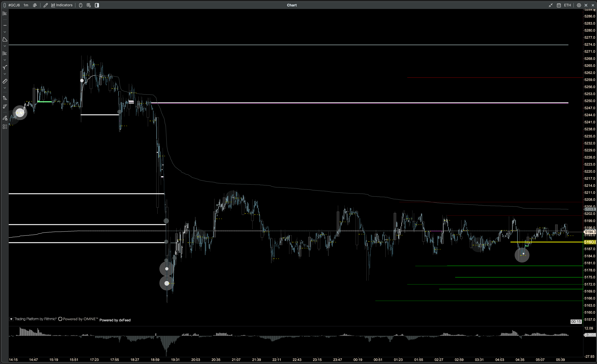This screenshot has width=597, height=364.
Task: Select the triangle shape drawing tool
Action: point(5,39)
